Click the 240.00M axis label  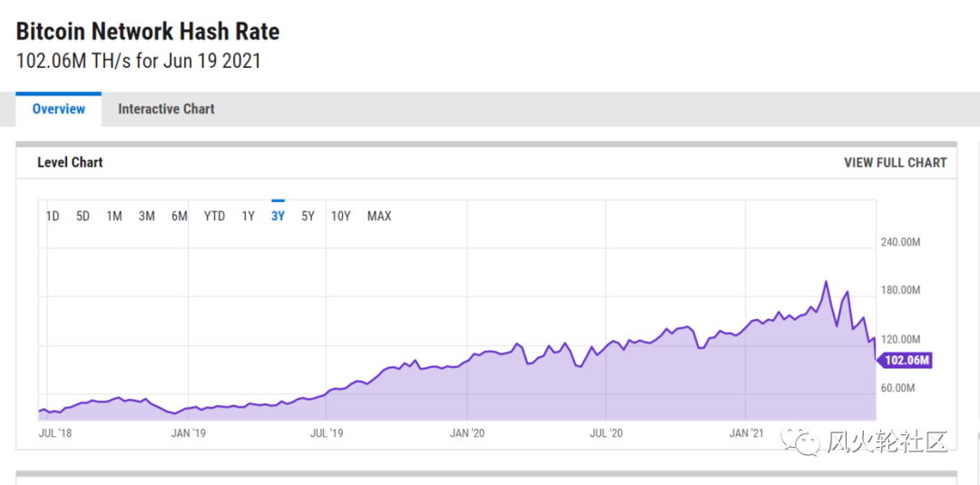pyautogui.click(x=901, y=242)
